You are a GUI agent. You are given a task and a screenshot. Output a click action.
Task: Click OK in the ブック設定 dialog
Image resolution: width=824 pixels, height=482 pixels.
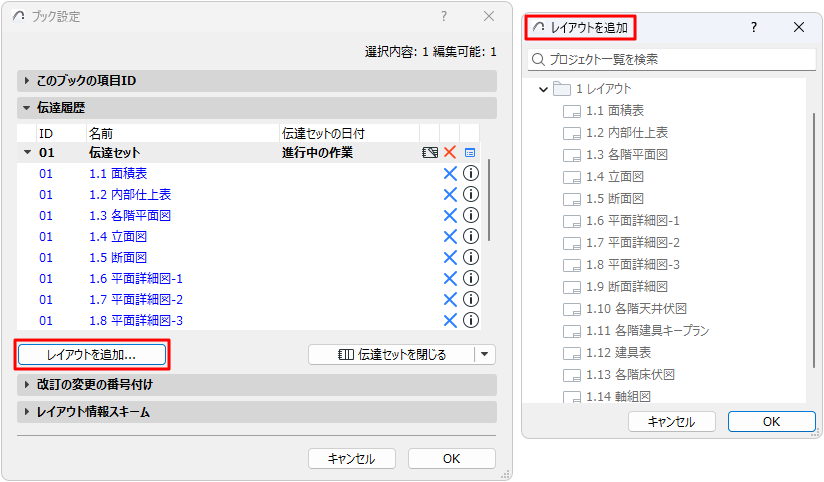451,458
